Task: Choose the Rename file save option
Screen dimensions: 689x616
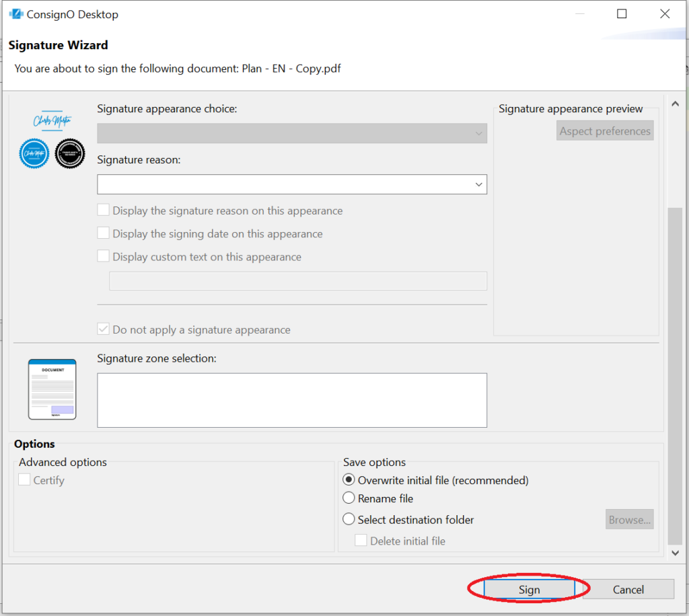Action: pos(349,499)
